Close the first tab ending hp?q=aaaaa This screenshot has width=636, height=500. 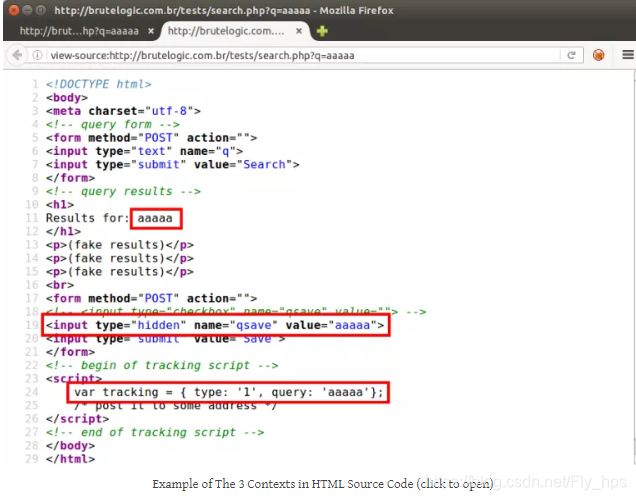tap(150, 31)
